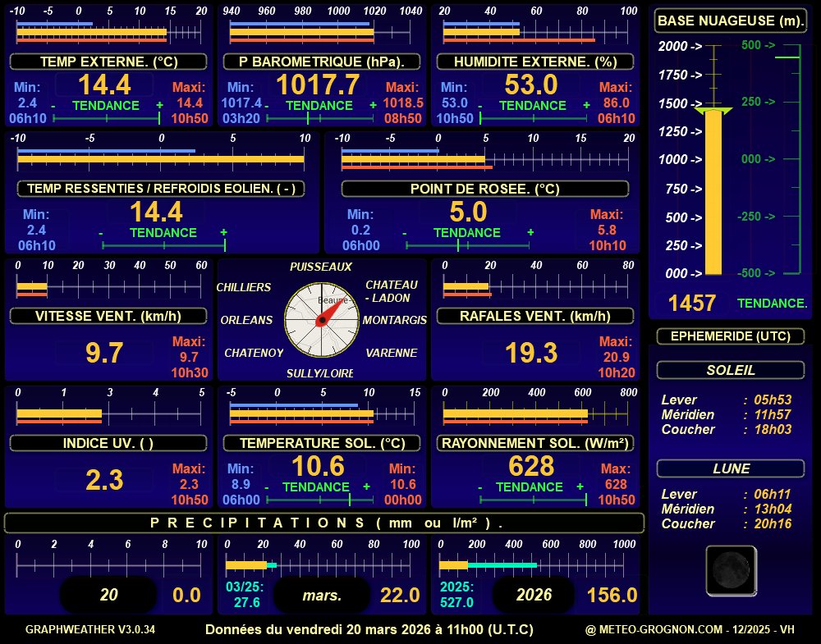Select the 'mars.' monthly precipitation field

(x=322, y=595)
